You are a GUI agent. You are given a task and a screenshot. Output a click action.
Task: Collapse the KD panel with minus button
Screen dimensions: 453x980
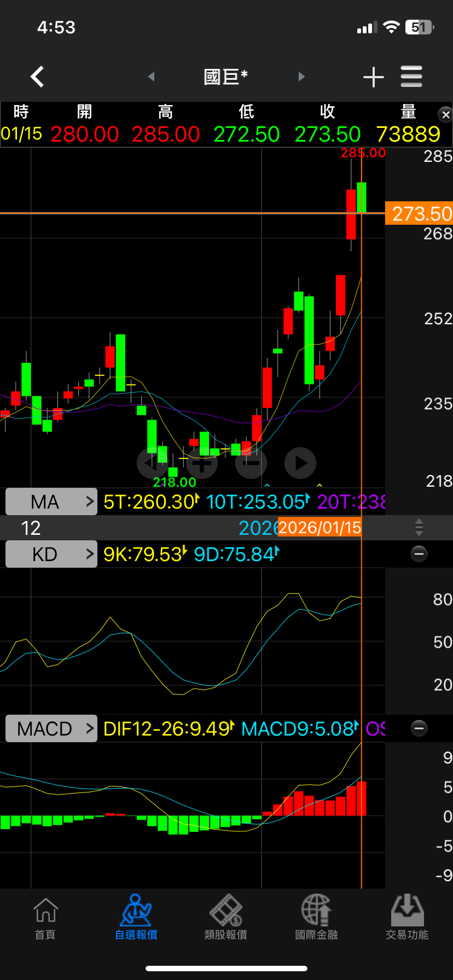(419, 554)
